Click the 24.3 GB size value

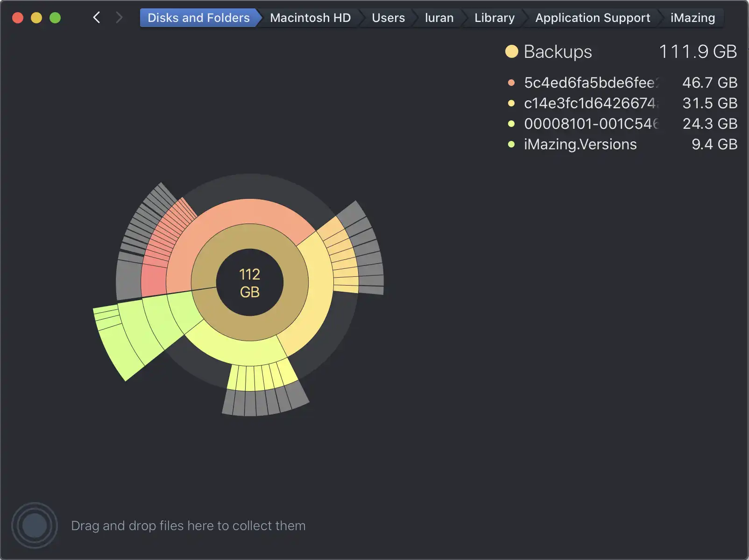pos(710,124)
